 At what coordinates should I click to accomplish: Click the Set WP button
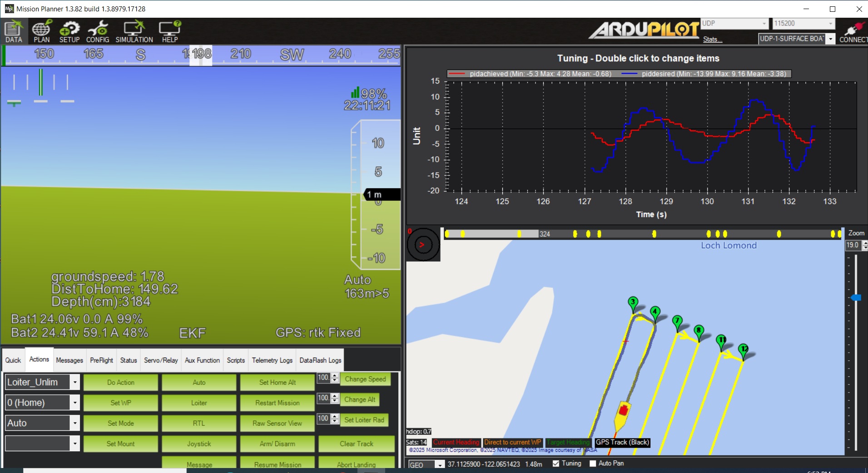[121, 403]
